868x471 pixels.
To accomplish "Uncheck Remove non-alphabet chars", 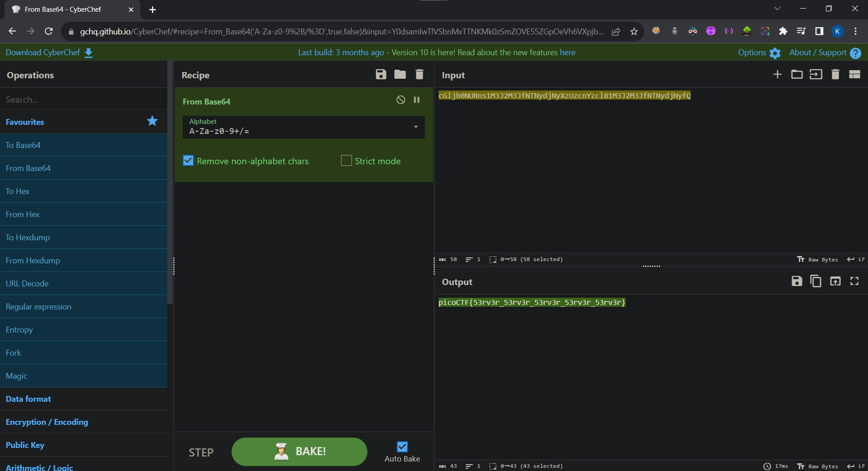I will (x=188, y=161).
